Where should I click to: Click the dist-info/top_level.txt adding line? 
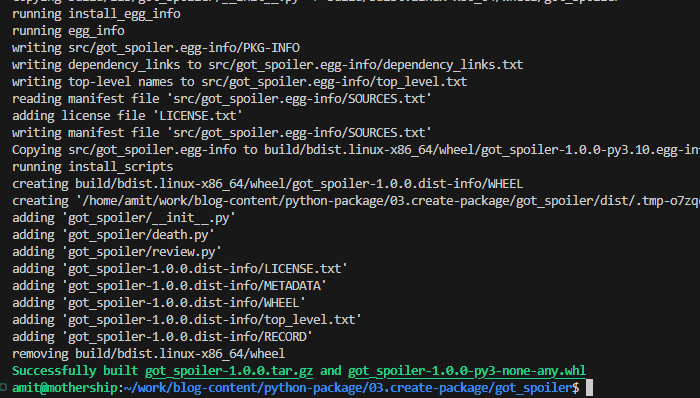click(187, 319)
